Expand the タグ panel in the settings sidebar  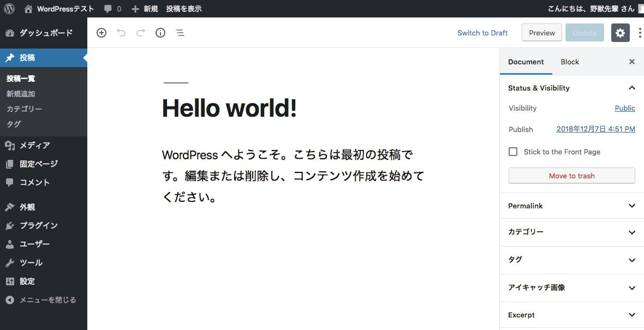point(572,260)
